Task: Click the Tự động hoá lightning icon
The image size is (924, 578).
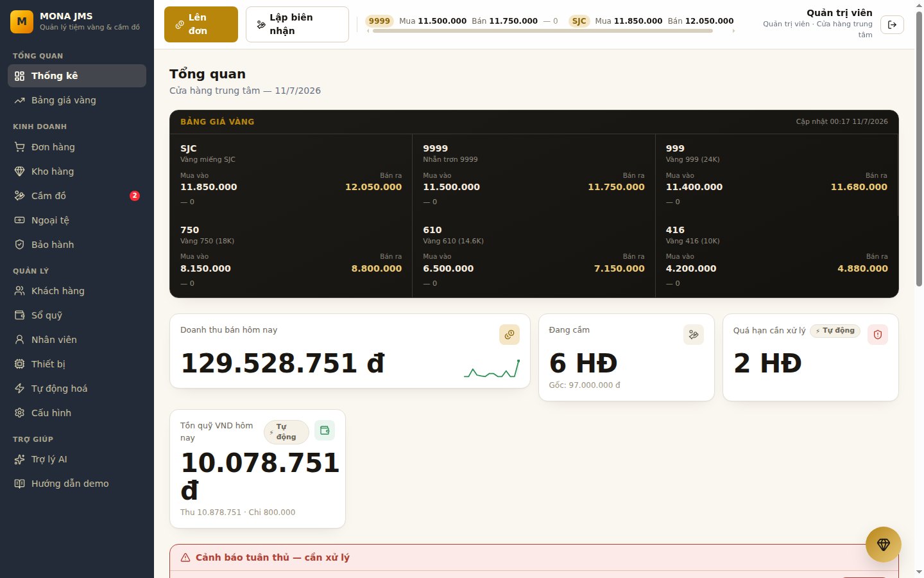Action: click(20, 389)
